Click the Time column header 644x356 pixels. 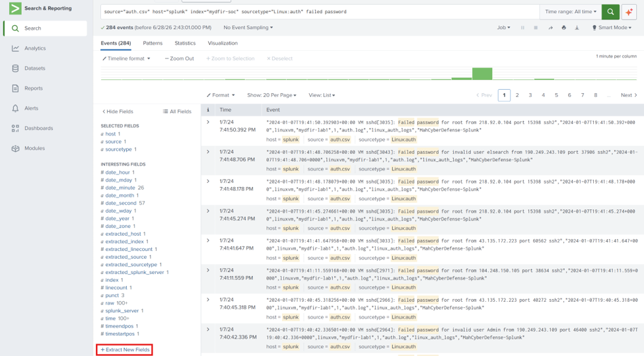225,110
